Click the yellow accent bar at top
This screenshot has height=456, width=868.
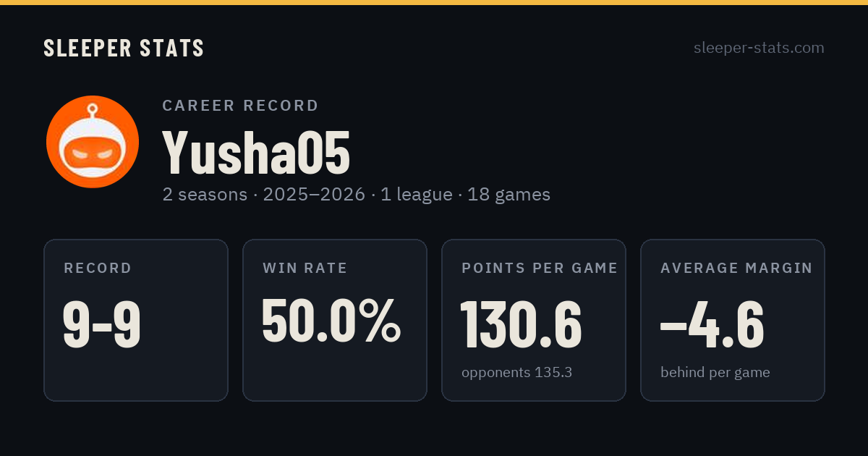[434, 2]
